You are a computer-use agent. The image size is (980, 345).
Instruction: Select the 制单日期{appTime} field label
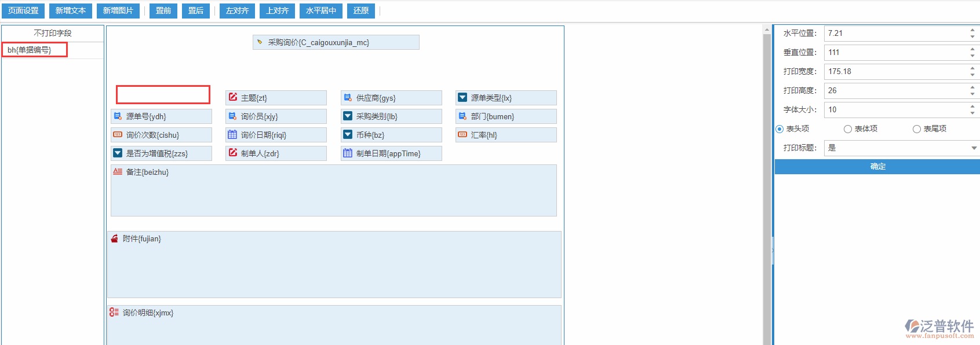(388, 153)
